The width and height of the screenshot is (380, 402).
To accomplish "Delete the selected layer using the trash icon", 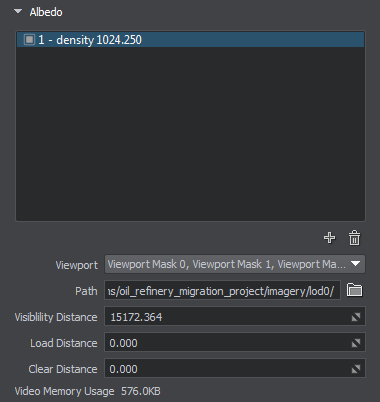I will (x=354, y=238).
